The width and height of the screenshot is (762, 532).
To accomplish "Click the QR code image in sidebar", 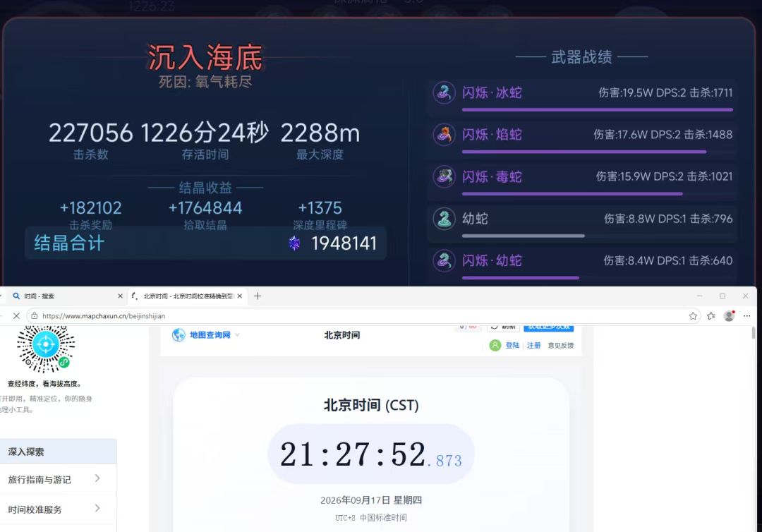I will coord(46,349).
